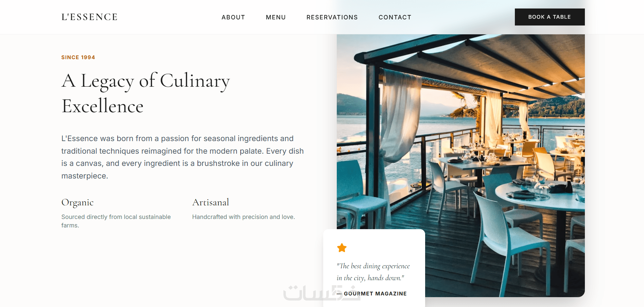The width and height of the screenshot is (644, 307).
Task: Click the Sourced directly from local farms text
Action: pyautogui.click(x=116, y=221)
